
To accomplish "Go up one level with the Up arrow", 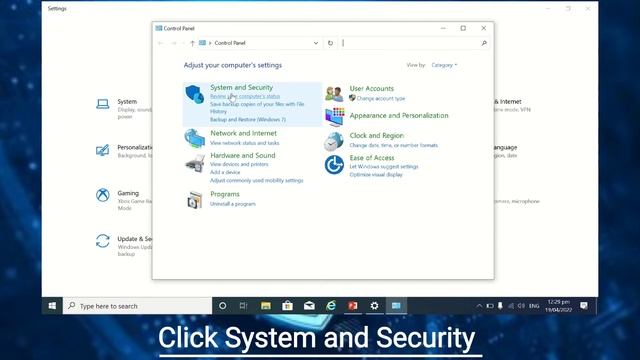I will (x=192, y=43).
